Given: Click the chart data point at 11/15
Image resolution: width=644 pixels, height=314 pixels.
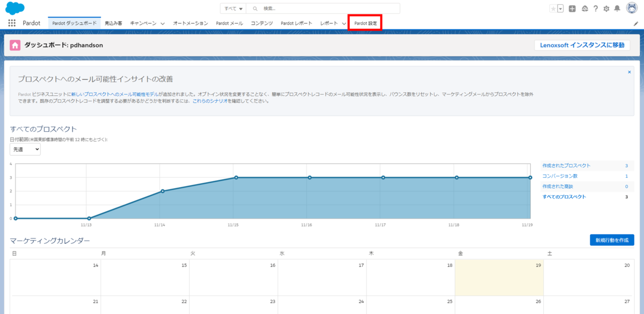Looking at the screenshot, I should pos(236,177).
